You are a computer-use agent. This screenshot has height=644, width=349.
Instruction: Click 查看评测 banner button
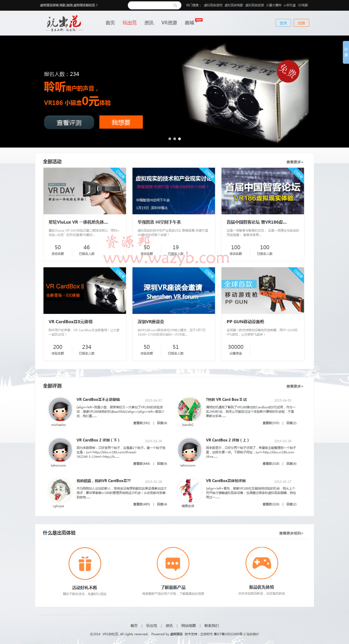coord(69,122)
